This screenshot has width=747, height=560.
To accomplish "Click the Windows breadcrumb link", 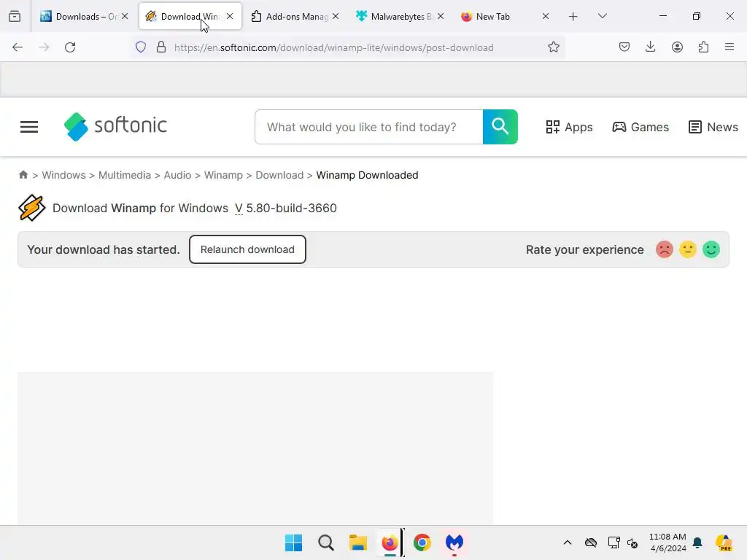I will tap(64, 175).
